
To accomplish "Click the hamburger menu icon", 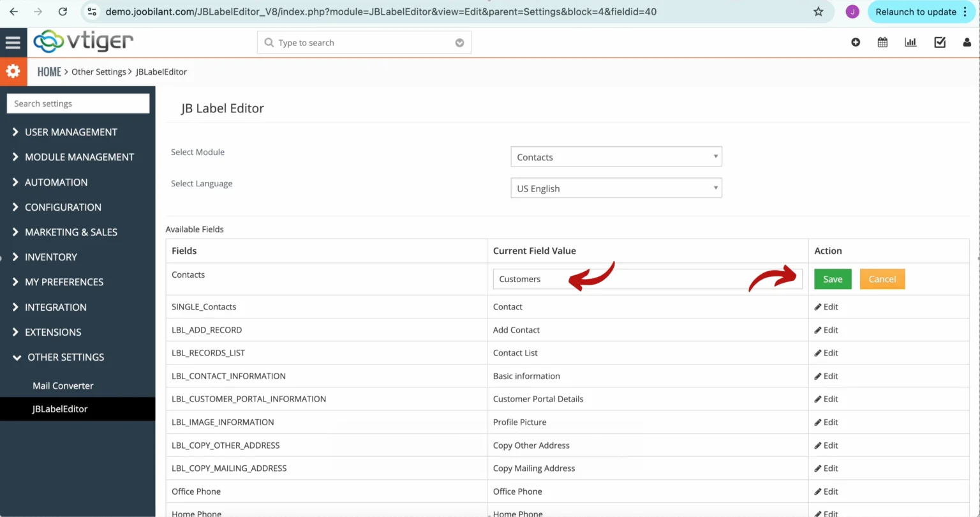I will pos(13,42).
